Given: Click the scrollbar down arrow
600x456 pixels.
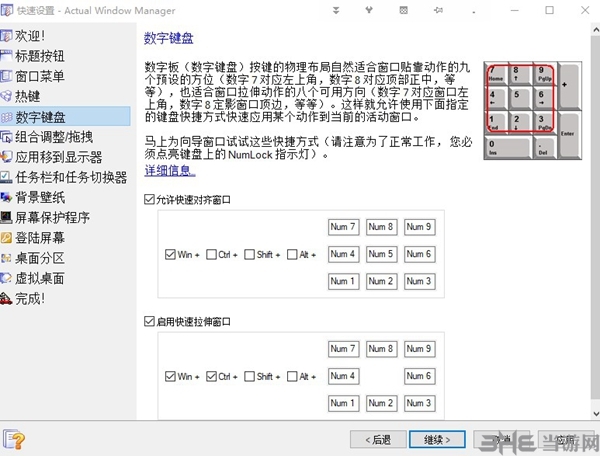Looking at the screenshot, I should point(595,413).
